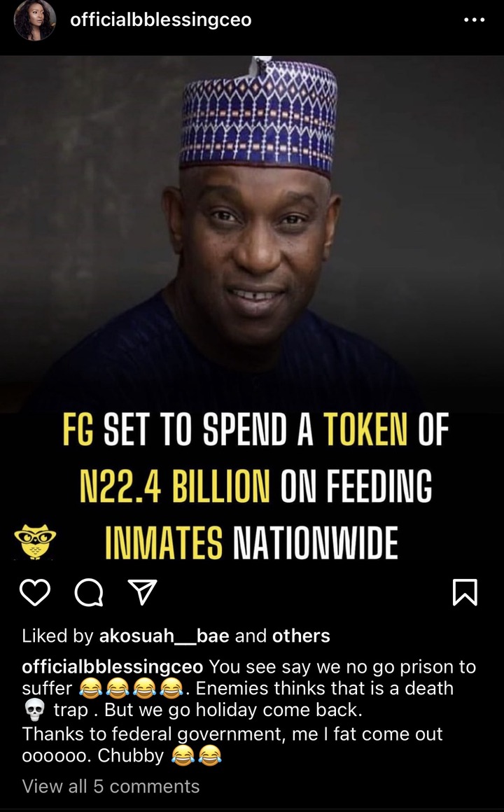
Task: Save the post with the bookmark icon
Action: coord(465,592)
